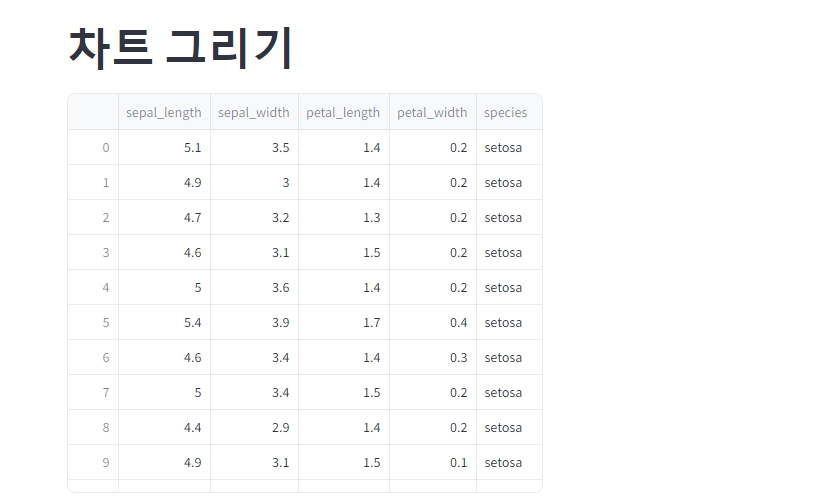Click sepal_length value 4.9 in row 9
The image size is (830, 503).
[x=164, y=462]
